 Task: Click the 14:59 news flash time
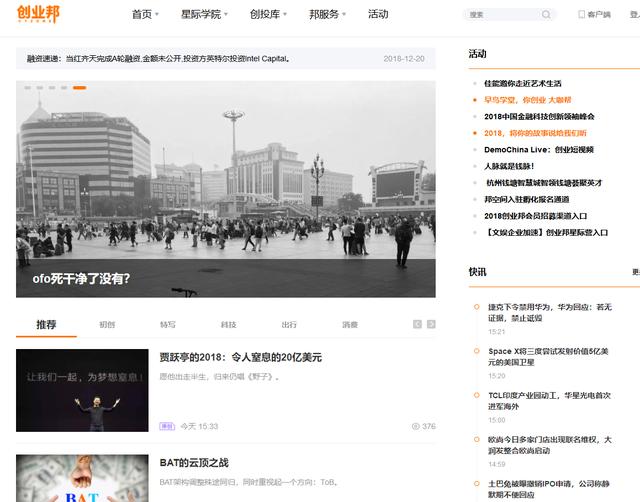click(497, 464)
